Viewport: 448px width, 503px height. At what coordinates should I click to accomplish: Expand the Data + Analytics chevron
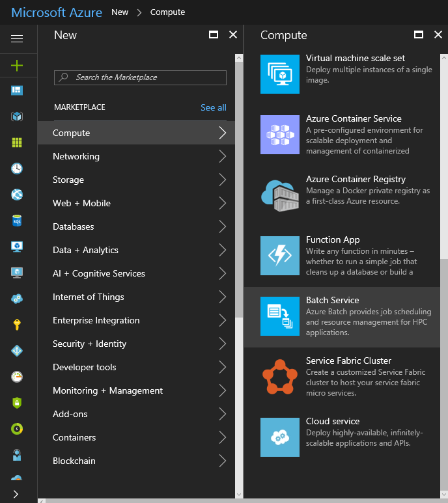[x=223, y=250]
